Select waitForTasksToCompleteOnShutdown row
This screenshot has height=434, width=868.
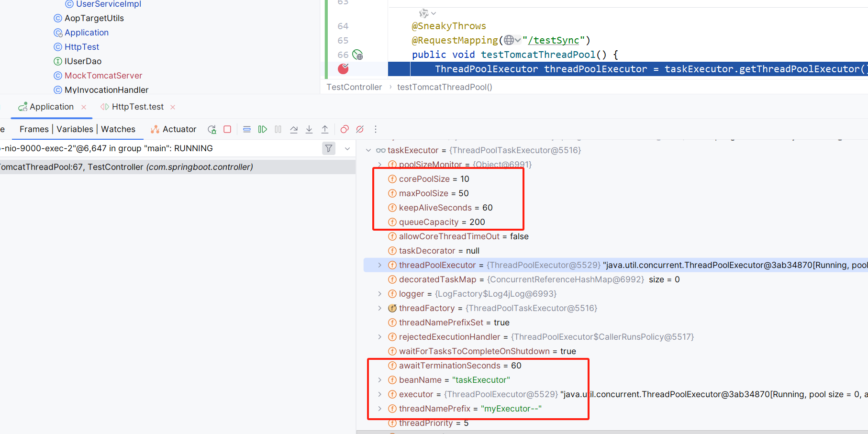click(x=482, y=351)
